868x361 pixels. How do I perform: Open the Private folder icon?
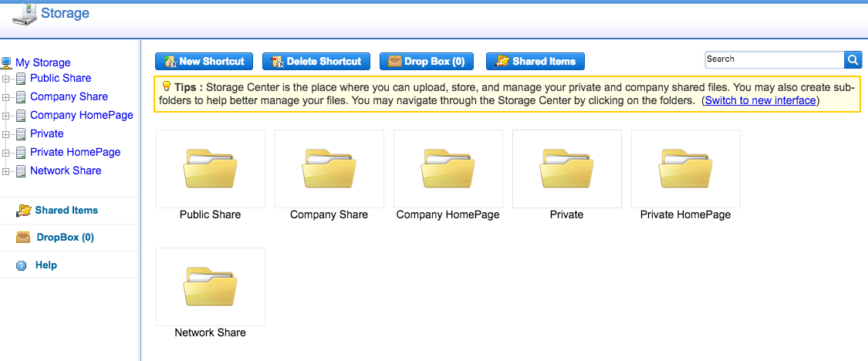[566, 169]
